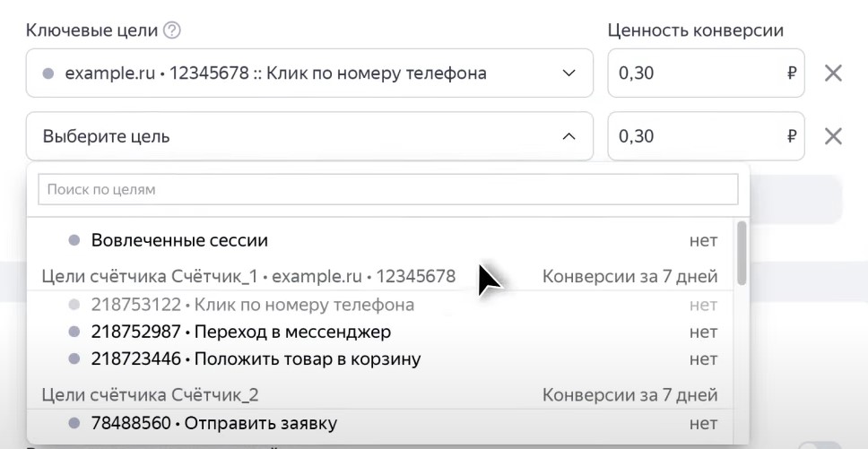
Task: Select Переход в мессенджер goal
Action: point(240,332)
